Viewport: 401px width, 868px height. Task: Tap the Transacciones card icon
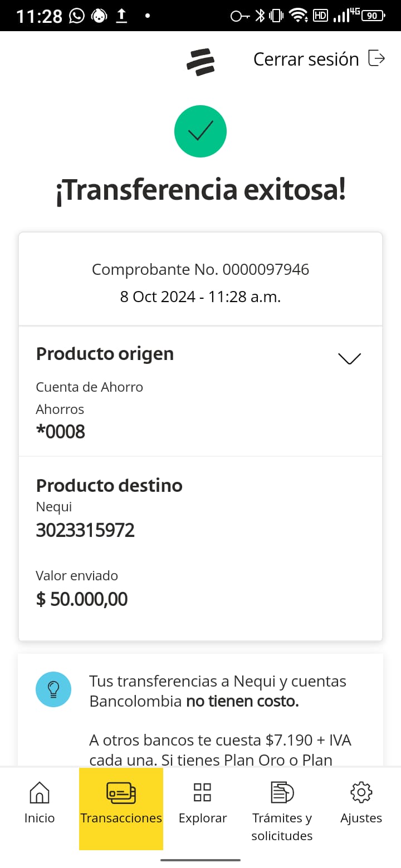(x=121, y=792)
